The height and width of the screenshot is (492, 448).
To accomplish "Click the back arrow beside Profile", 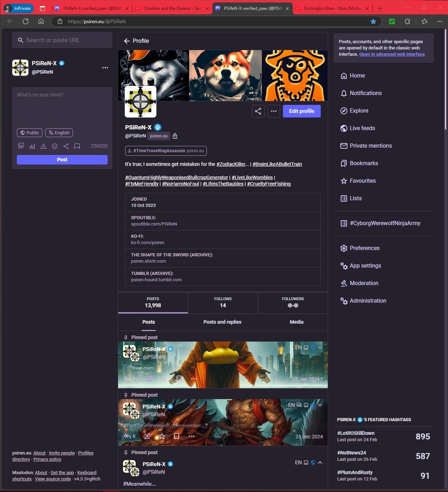I will pyautogui.click(x=127, y=41).
